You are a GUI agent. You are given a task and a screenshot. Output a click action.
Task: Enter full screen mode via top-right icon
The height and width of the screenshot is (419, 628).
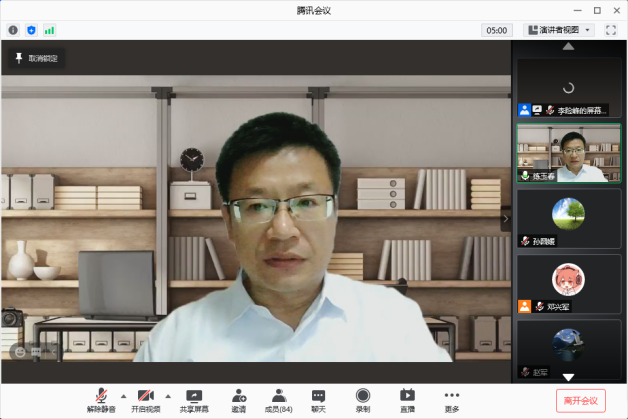611,30
